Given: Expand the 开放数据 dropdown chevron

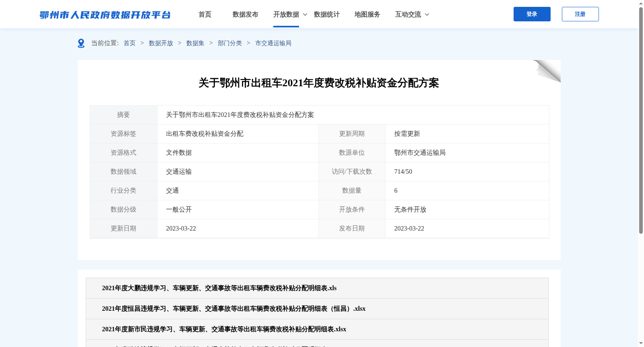Looking at the screenshot, I should pyautogui.click(x=305, y=15).
